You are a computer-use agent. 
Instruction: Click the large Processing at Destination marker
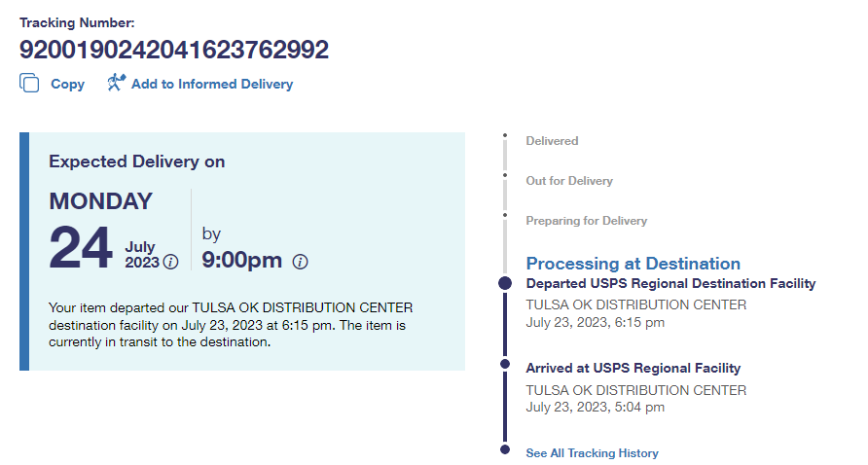(504, 283)
